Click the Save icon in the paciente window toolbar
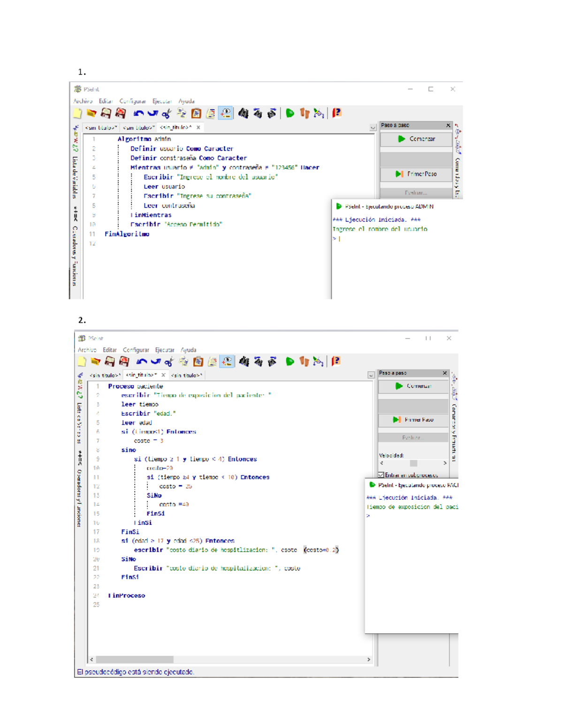Viewport: 563px width, 728px height. coord(110,361)
